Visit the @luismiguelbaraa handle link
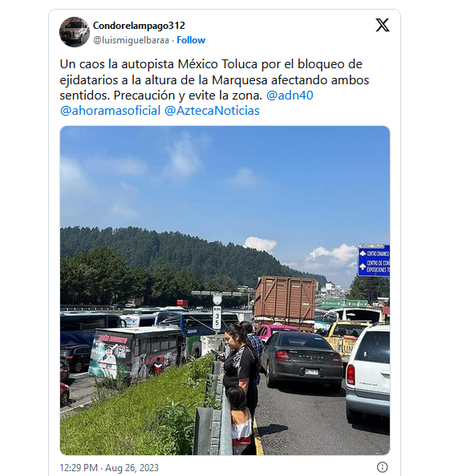The height and width of the screenshot is (476, 462). pyautogui.click(x=131, y=40)
